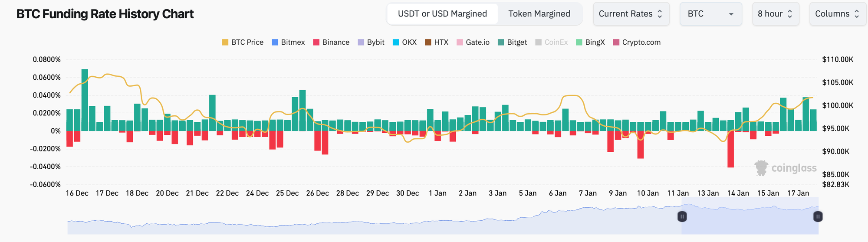The width and height of the screenshot is (868, 242).
Task: Toggle BingX legend series
Action: point(590,42)
